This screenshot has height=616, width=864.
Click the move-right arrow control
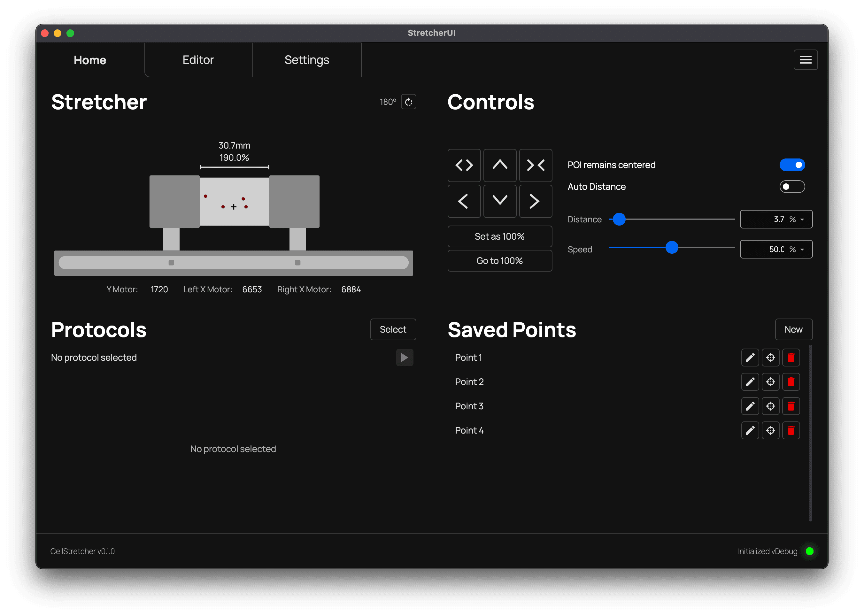tap(535, 201)
